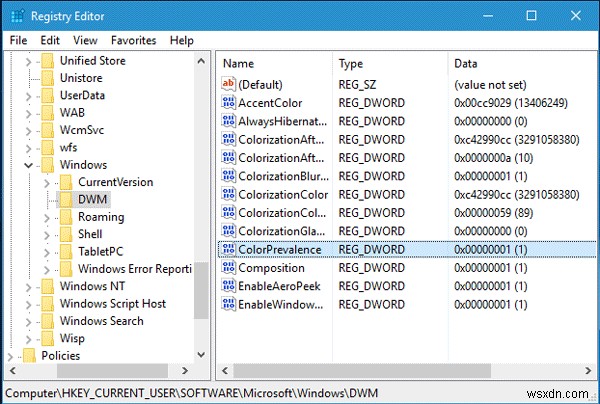Sort values by the Name column header
Image resolution: width=600 pixels, height=404 pixels.
coord(275,63)
